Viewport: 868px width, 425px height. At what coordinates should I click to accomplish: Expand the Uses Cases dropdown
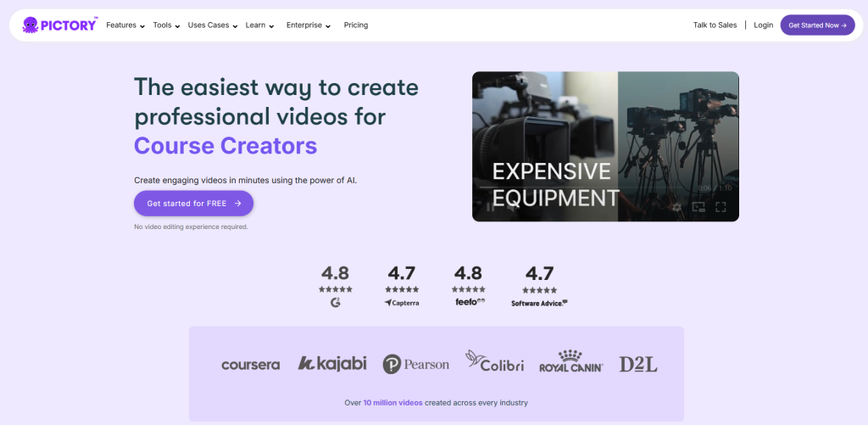[212, 25]
